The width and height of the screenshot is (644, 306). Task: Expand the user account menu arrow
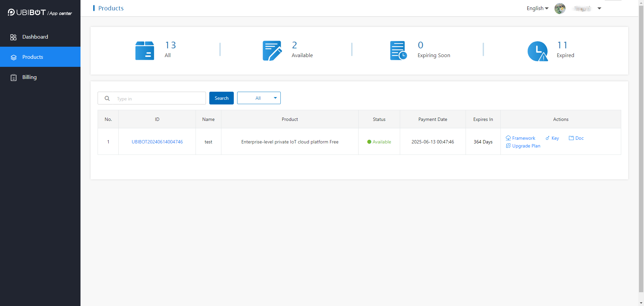[599, 8]
